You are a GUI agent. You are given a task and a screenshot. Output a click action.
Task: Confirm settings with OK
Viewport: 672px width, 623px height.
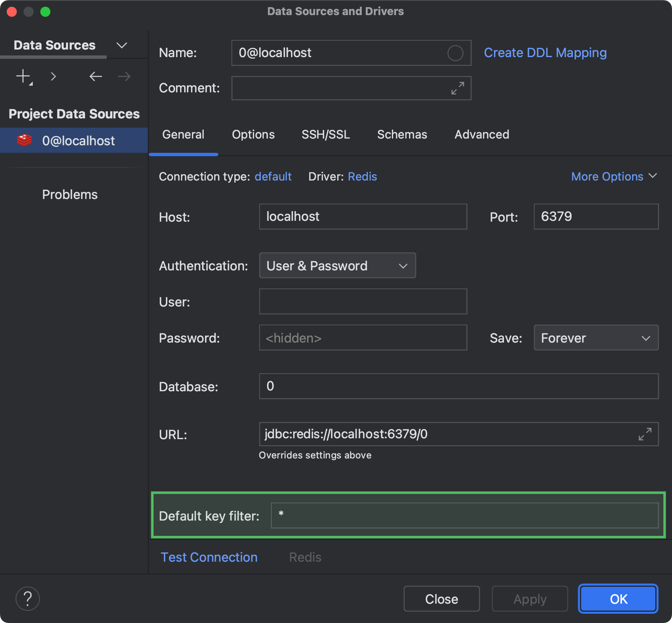[617, 599]
